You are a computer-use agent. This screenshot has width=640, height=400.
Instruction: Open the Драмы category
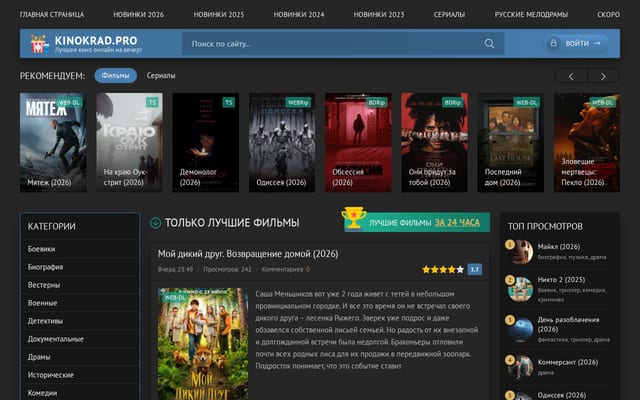39,357
